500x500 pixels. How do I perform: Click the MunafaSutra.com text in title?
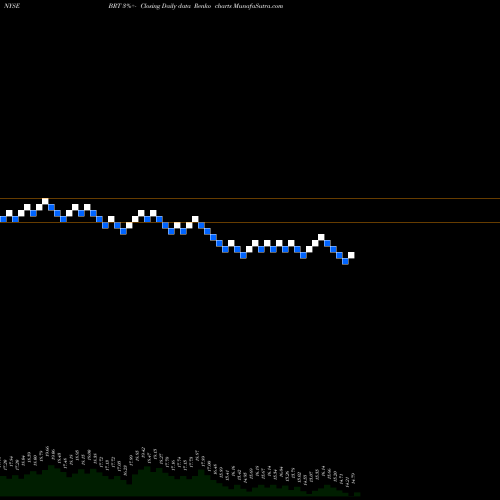click(258, 6)
